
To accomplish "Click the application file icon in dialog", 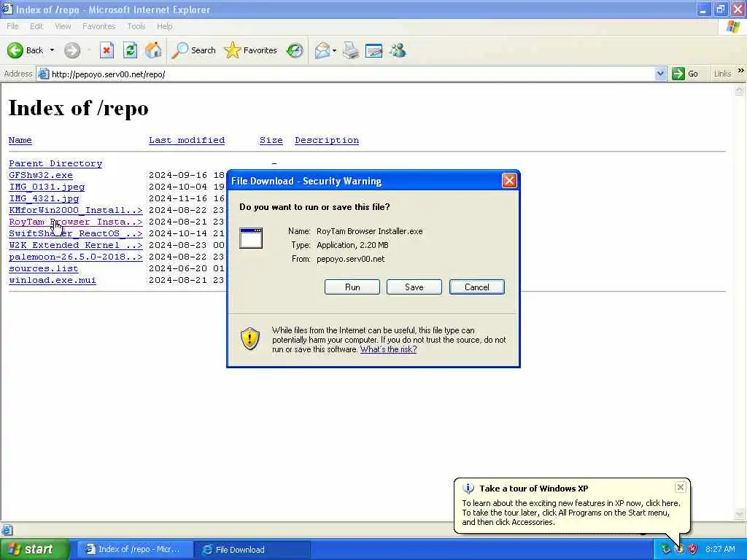I will (x=251, y=238).
